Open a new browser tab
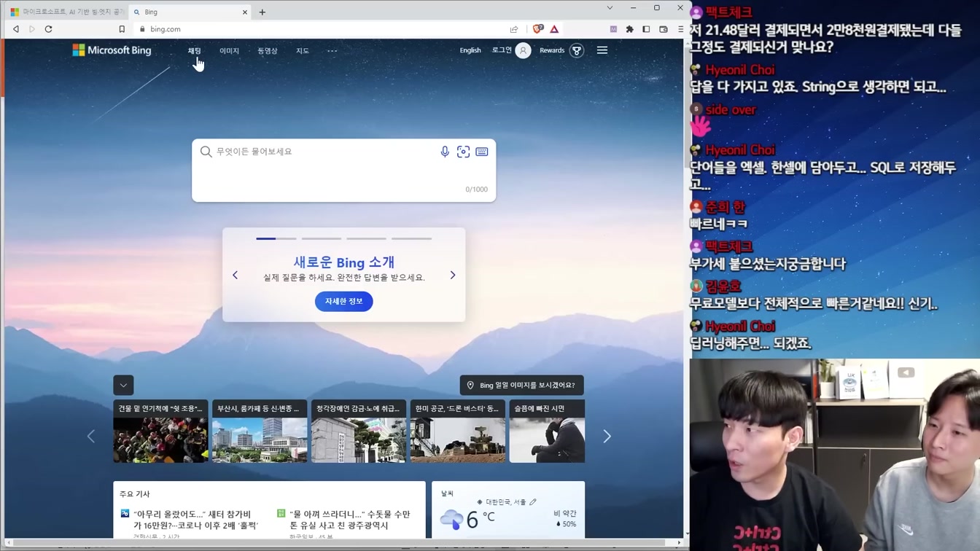The height and width of the screenshot is (551, 980). click(x=262, y=12)
